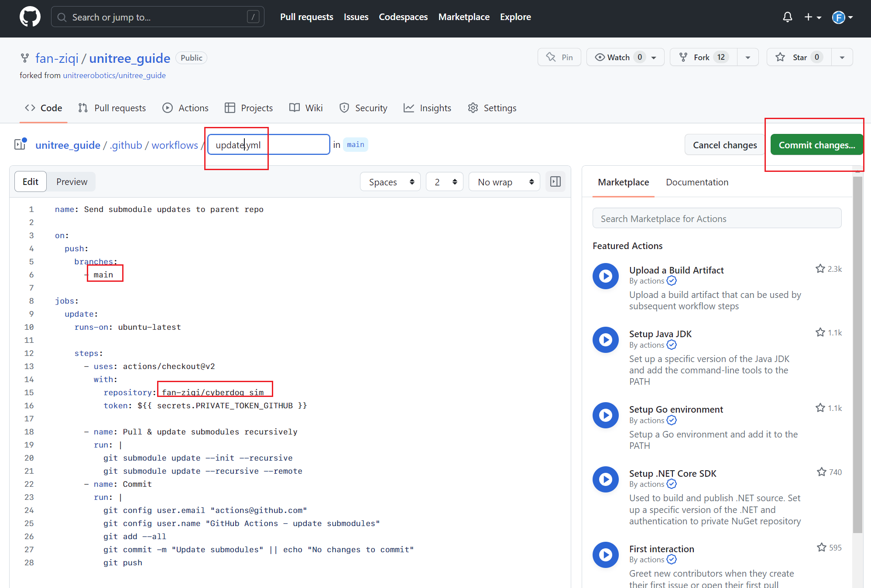Click Commit changes button
This screenshot has height=588, width=871.
tap(816, 145)
